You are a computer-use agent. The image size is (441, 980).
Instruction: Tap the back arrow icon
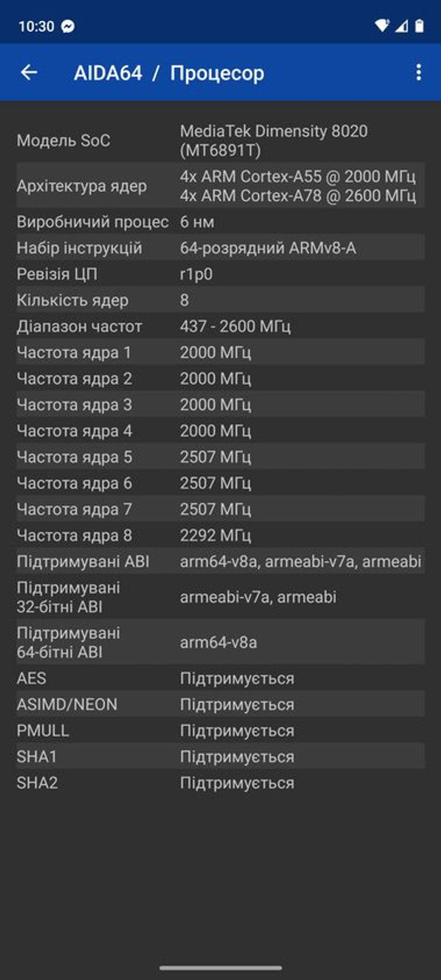[x=29, y=72]
